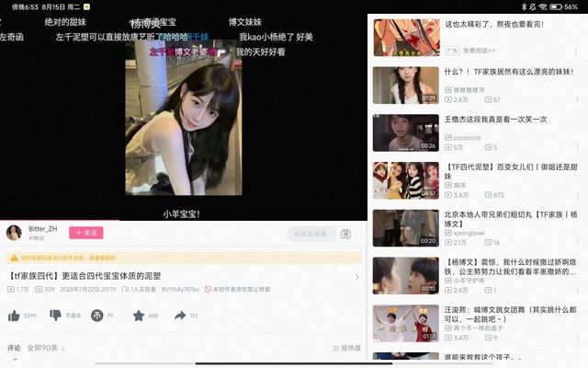Tap the Bluetooth icon in status bar

(524, 6)
